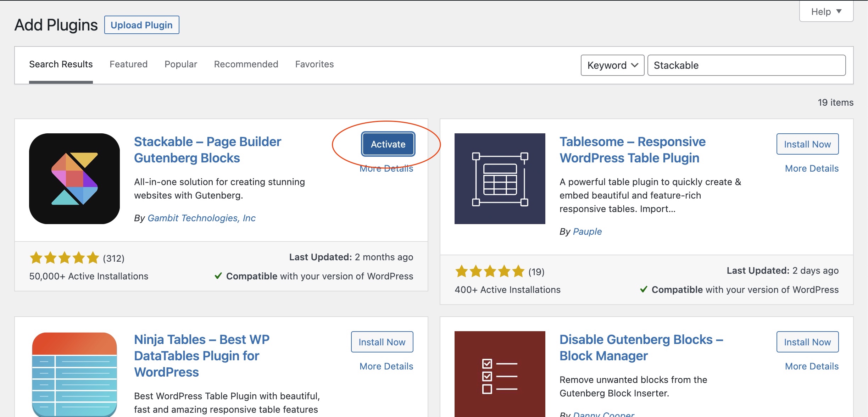Click the Tablesome table plugin icon
This screenshot has width=868, height=417.
coord(500,179)
